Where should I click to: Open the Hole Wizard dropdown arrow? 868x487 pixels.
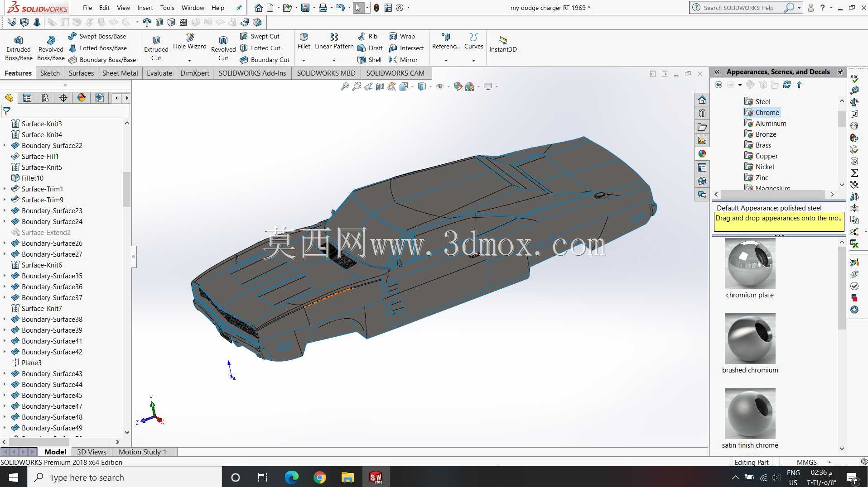click(x=190, y=60)
